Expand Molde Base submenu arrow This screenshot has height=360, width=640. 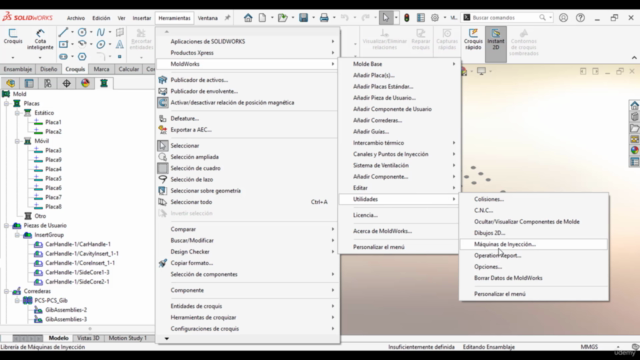click(453, 64)
